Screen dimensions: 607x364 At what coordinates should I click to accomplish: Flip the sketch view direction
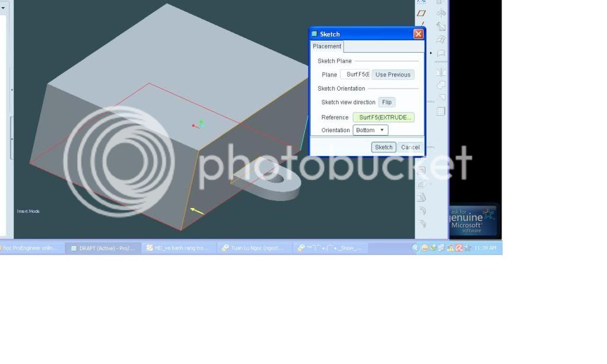pos(387,102)
